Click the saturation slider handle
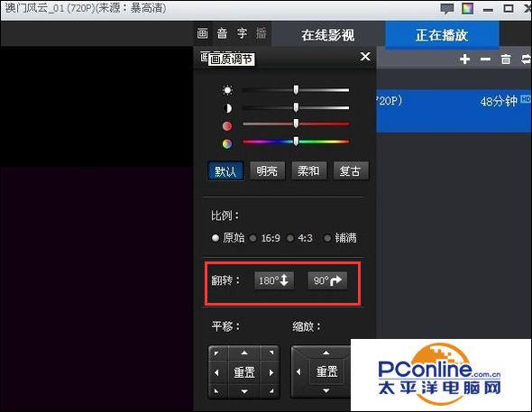This screenshot has width=532, height=412. (296, 124)
